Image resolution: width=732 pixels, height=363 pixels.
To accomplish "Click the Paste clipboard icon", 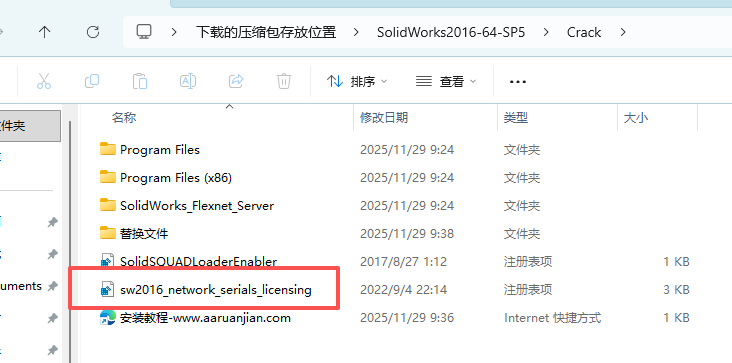I will (x=140, y=81).
